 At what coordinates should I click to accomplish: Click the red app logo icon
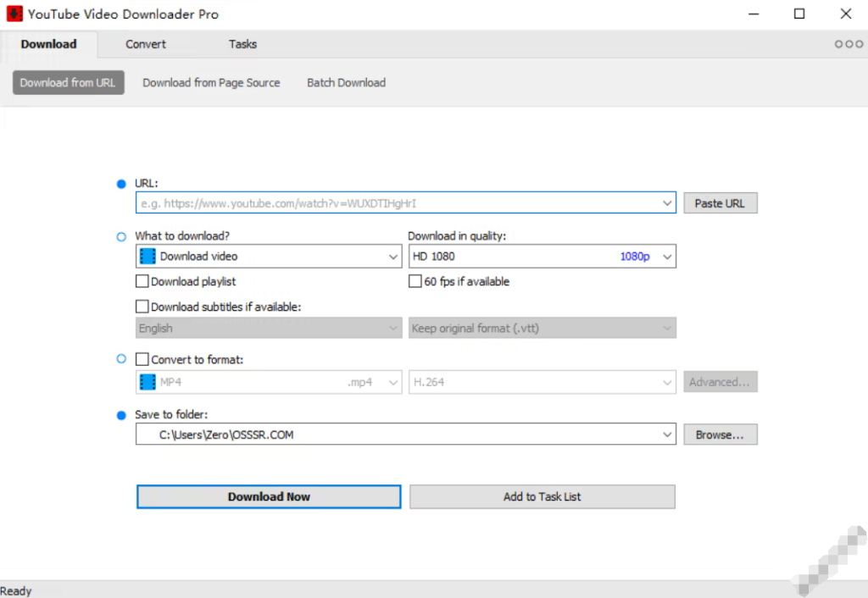pos(14,14)
